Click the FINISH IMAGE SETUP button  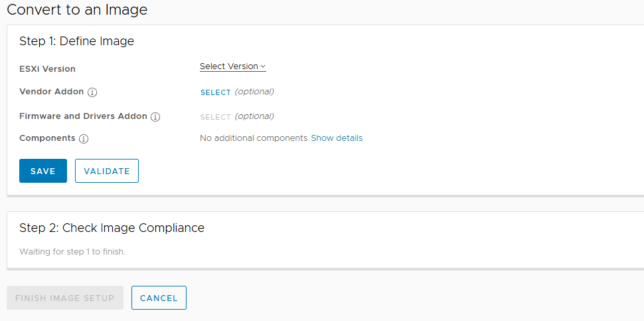tap(65, 298)
